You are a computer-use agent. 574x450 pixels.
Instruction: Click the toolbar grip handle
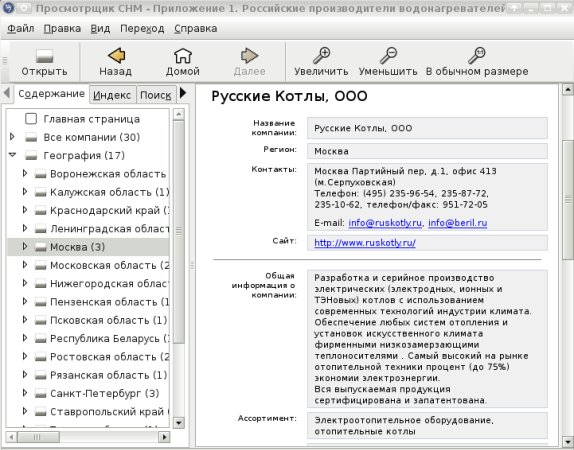[x=4, y=60]
